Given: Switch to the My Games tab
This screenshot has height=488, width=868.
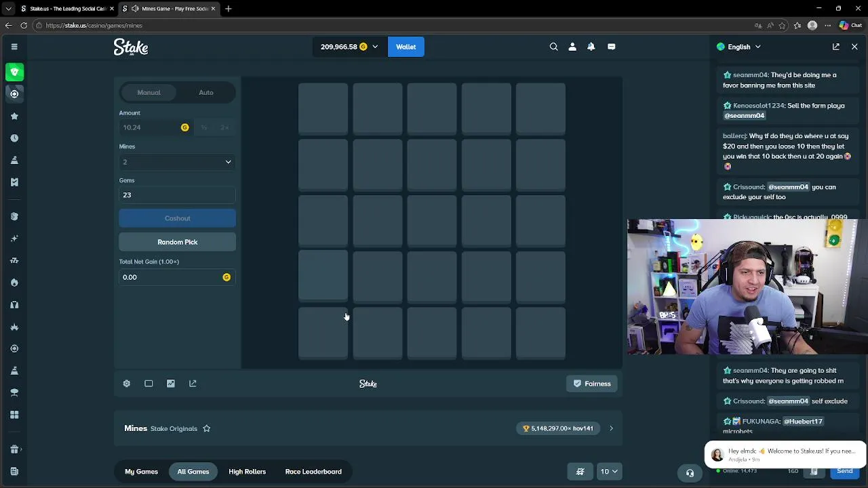Looking at the screenshot, I should point(141,472).
